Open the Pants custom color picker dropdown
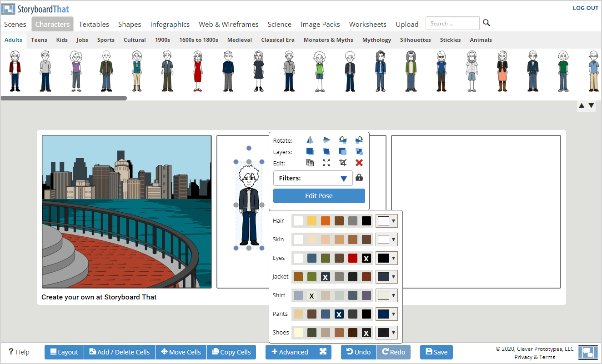 point(393,314)
